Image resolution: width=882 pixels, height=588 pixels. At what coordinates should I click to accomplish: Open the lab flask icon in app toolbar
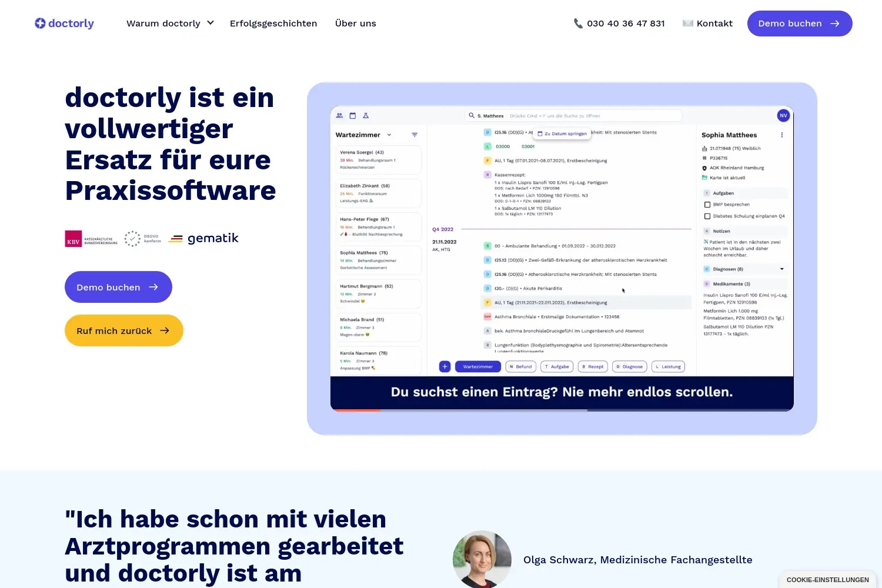coord(366,116)
